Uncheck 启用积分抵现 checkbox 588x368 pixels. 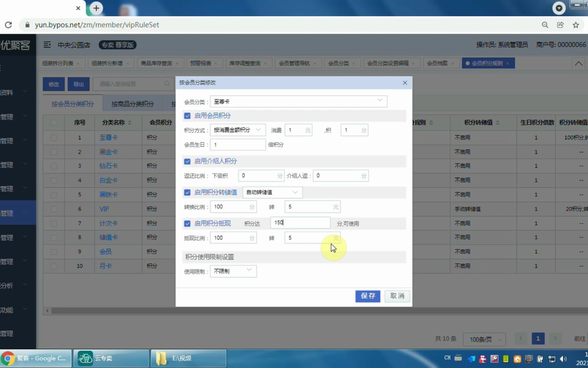[x=187, y=224]
